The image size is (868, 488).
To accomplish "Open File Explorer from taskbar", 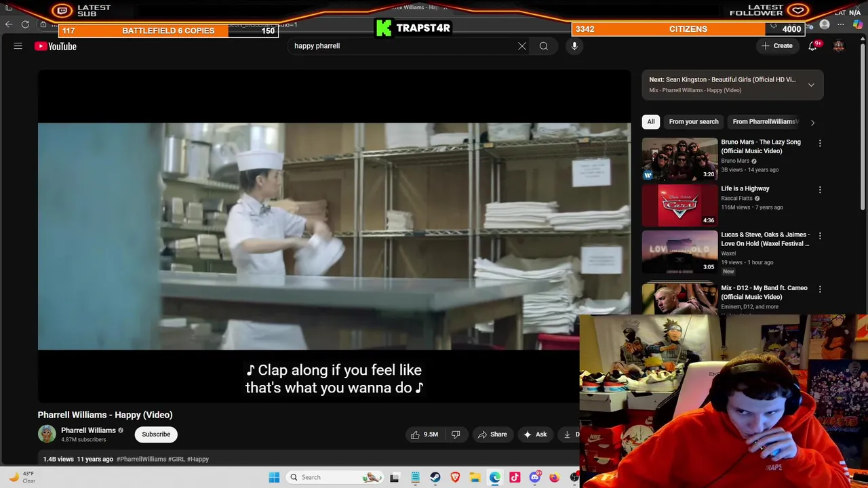I will coord(475,477).
